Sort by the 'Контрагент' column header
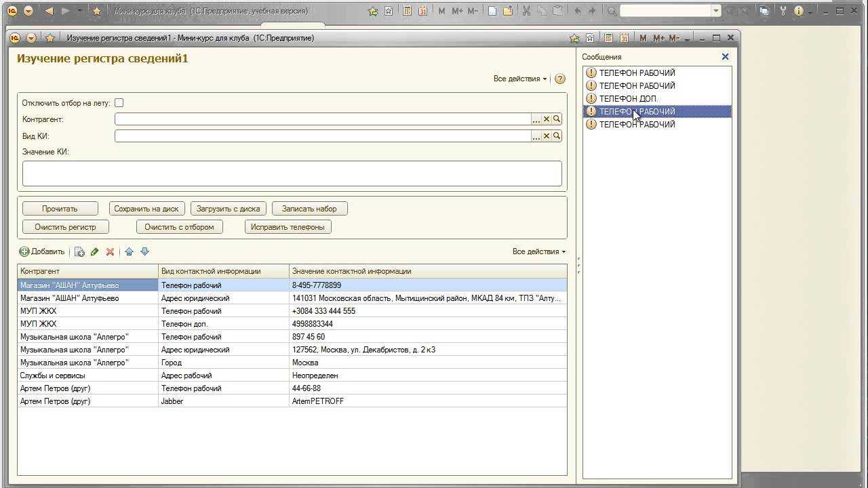Viewport: 868px width, 488px height. 87,271
